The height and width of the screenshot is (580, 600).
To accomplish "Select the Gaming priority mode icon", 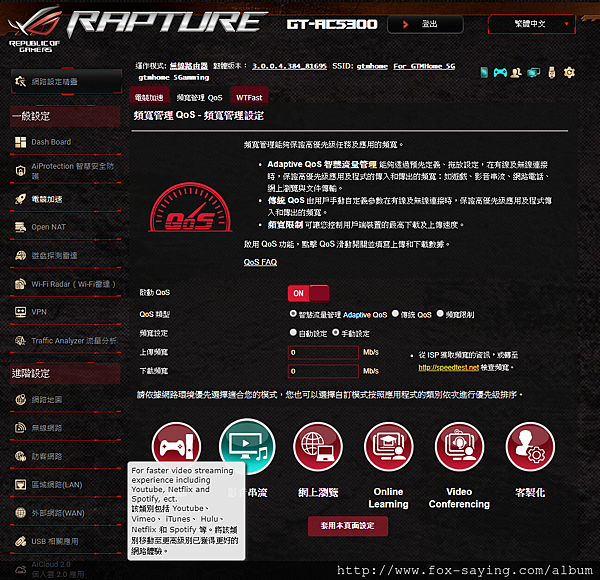I will point(176,446).
